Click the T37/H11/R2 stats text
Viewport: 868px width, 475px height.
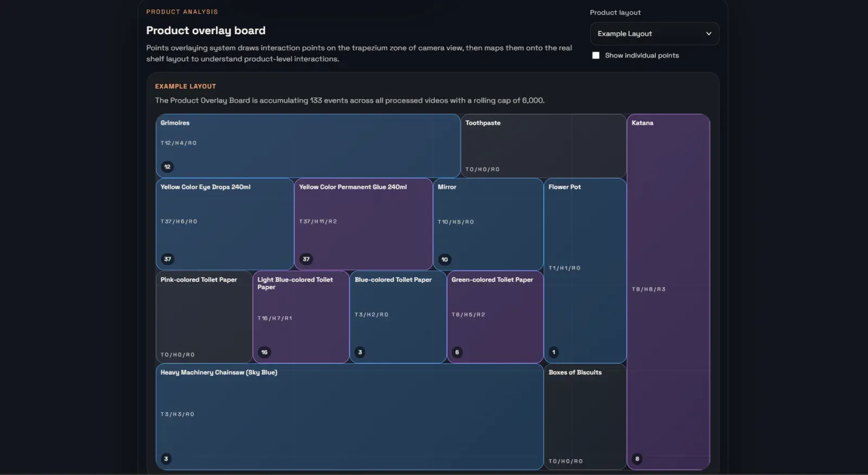(318, 222)
